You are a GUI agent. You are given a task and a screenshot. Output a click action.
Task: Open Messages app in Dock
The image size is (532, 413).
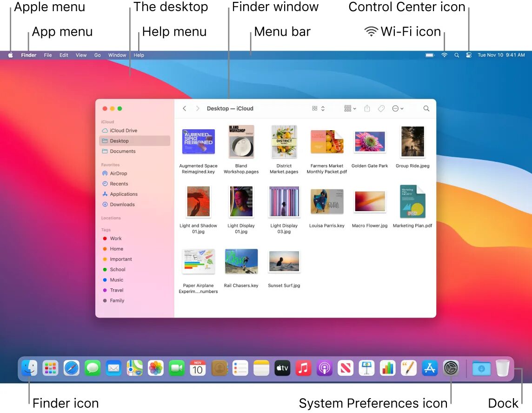point(92,368)
